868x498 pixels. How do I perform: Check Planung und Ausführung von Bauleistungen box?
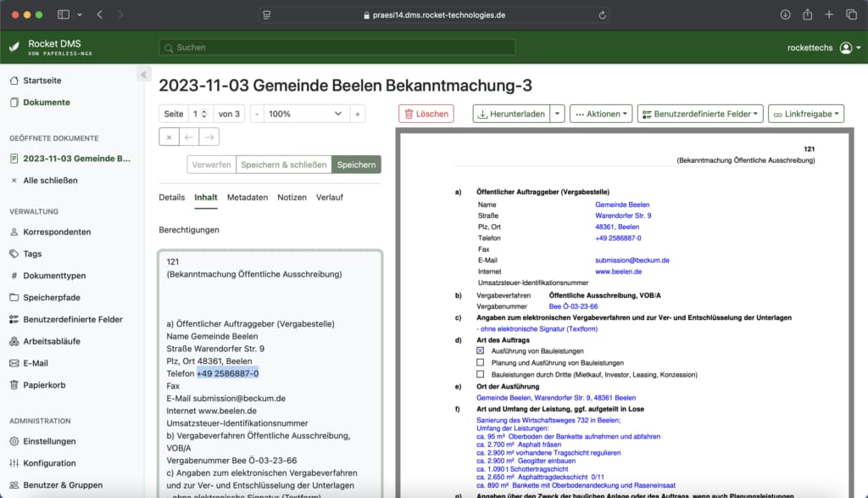coord(480,362)
